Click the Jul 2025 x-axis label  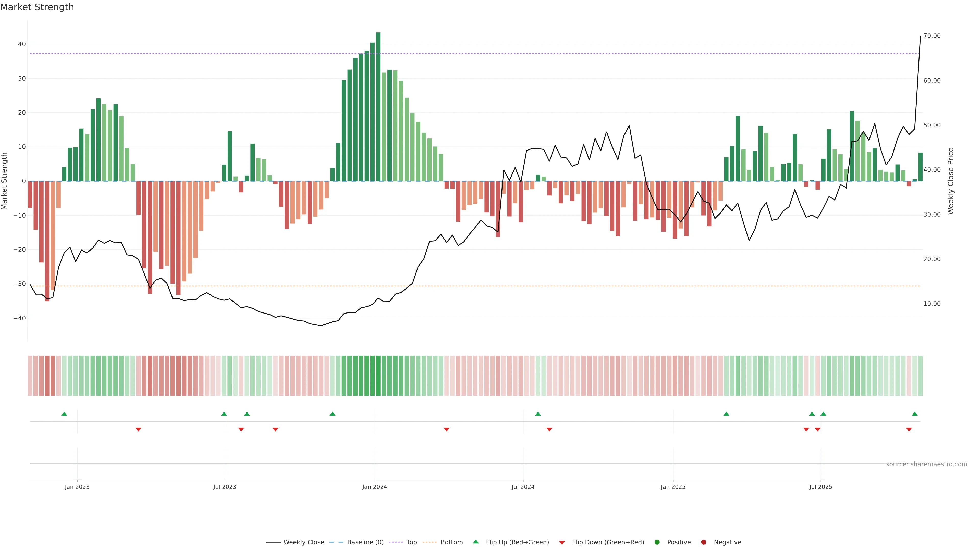pos(820,487)
